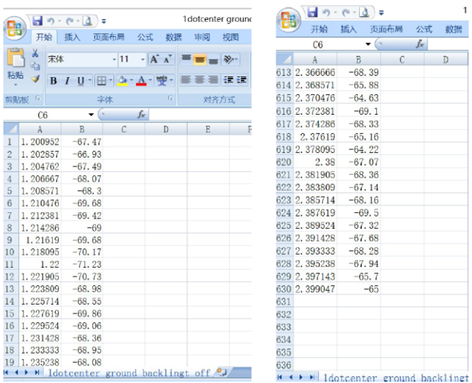
Task: Select the Format Painter brush icon
Action: (x=35, y=79)
